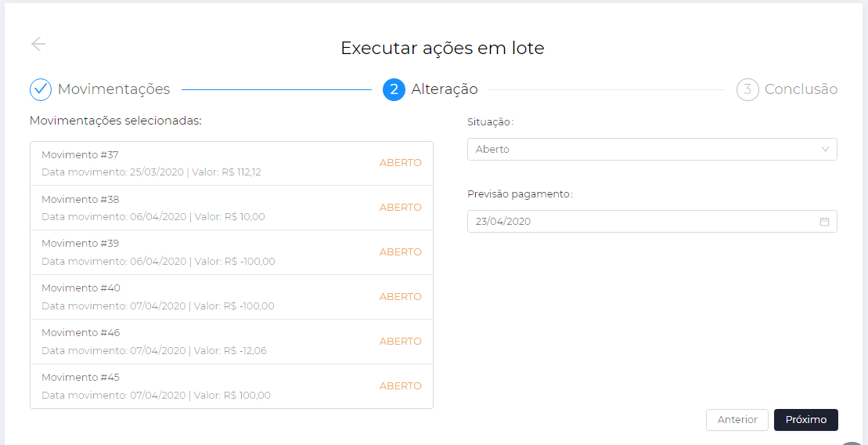This screenshot has height=445, width=868.
Task: Click the step 2 Alteração circle icon
Action: [394, 89]
